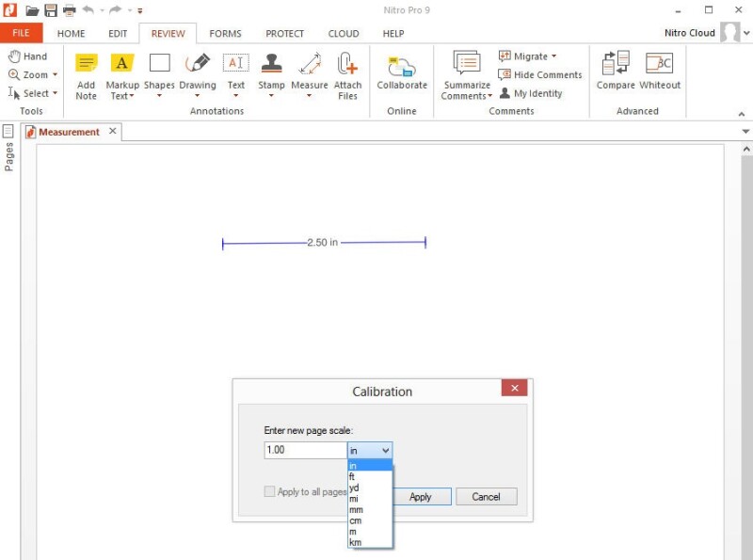Select mm in the units dropdown
The image size is (753, 560).
click(357, 509)
